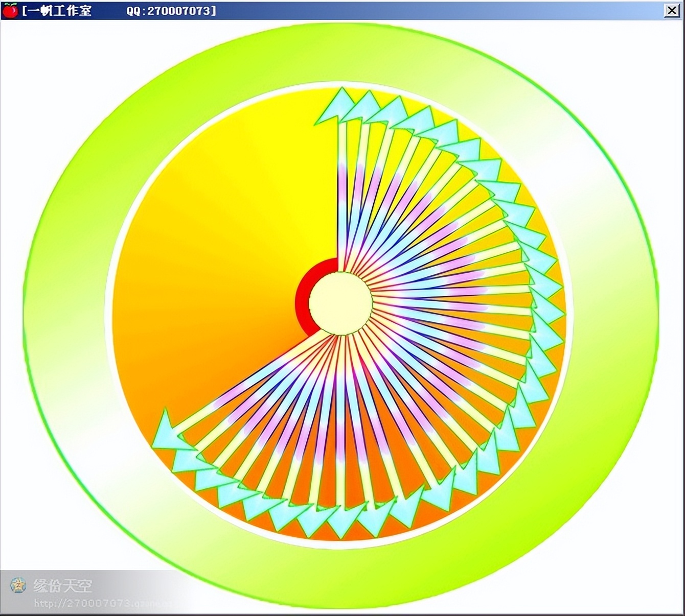
Task: Click the 缘份天空 watermark text
Action: tap(62, 585)
